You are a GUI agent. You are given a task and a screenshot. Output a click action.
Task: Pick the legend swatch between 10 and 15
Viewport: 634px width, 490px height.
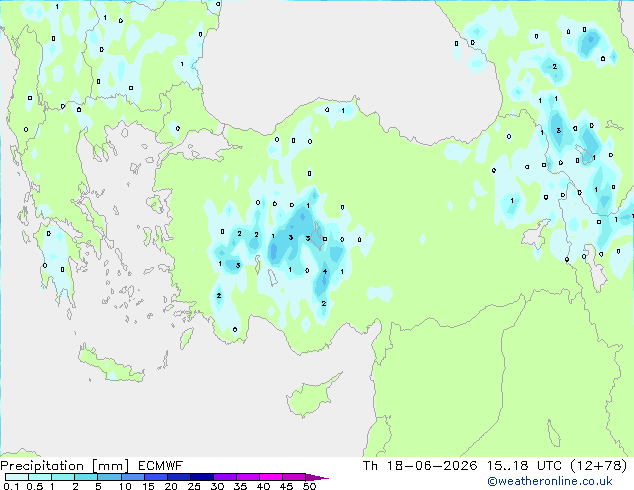tap(133, 477)
